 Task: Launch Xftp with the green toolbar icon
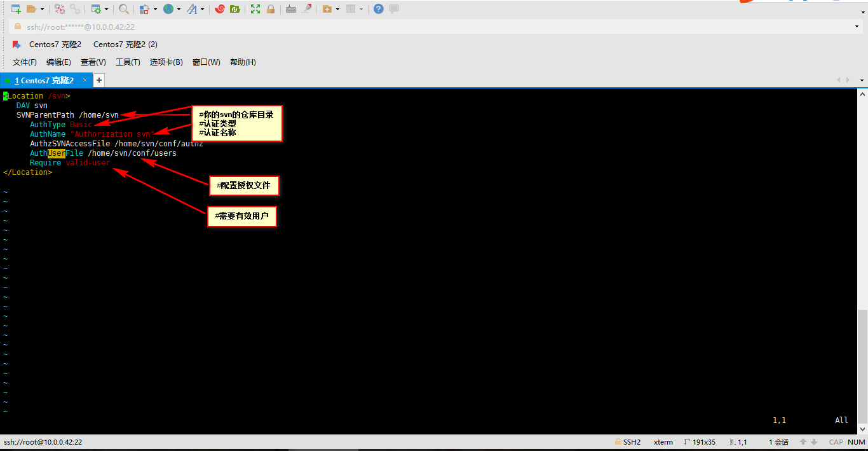coord(235,9)
